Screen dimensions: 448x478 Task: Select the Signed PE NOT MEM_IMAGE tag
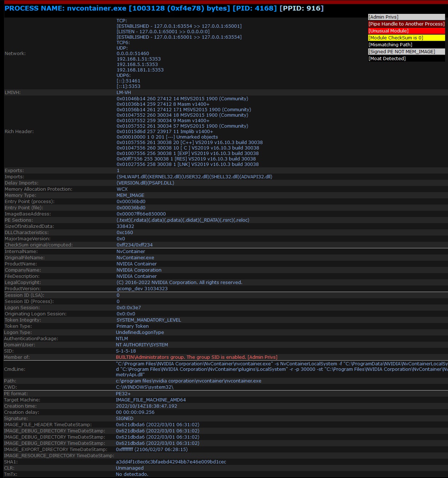click(406, 52)
